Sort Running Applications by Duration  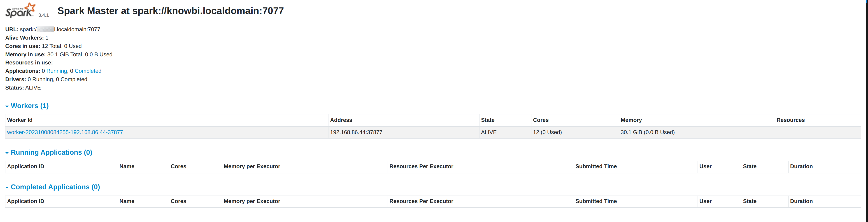801,167
